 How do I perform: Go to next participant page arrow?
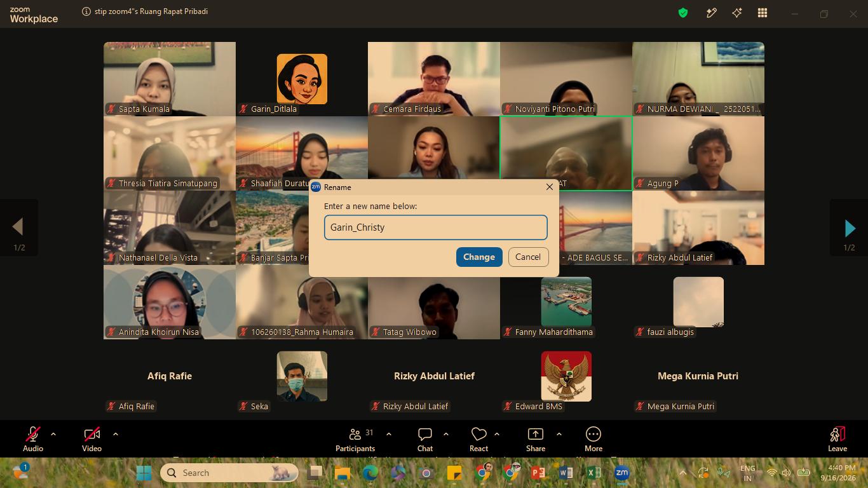click(850, 227)
